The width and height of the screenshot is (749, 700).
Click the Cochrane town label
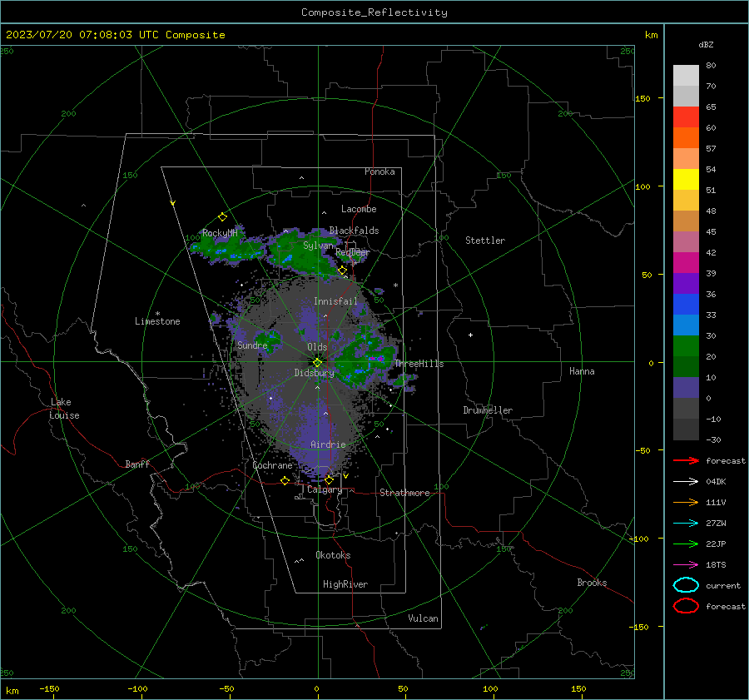[x=272, y=465]
